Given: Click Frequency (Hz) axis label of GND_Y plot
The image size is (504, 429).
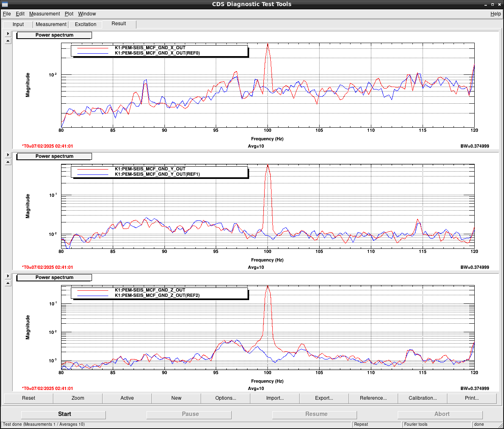Looking at the screenshot, I should (x=267, y=260).
